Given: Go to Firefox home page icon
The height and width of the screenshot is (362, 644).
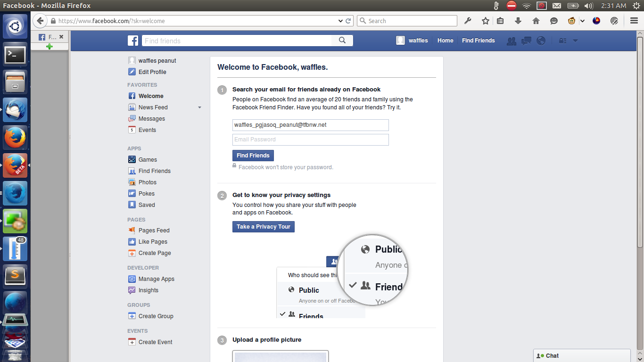Looking at the screenshot, I should [536, 21].
